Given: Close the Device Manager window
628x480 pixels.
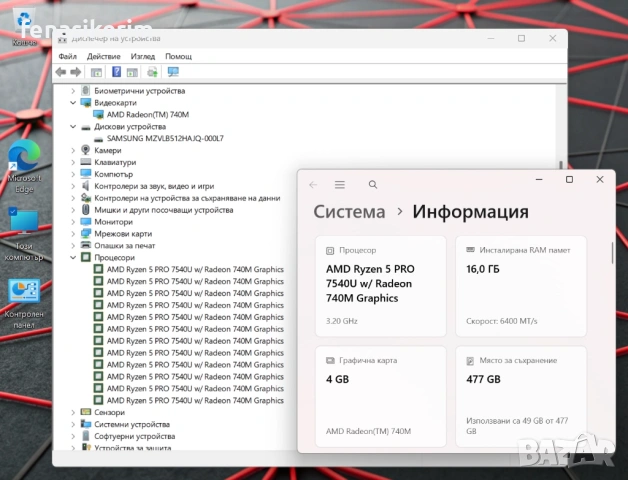Looking at the screenshot, I should [552, 38].
